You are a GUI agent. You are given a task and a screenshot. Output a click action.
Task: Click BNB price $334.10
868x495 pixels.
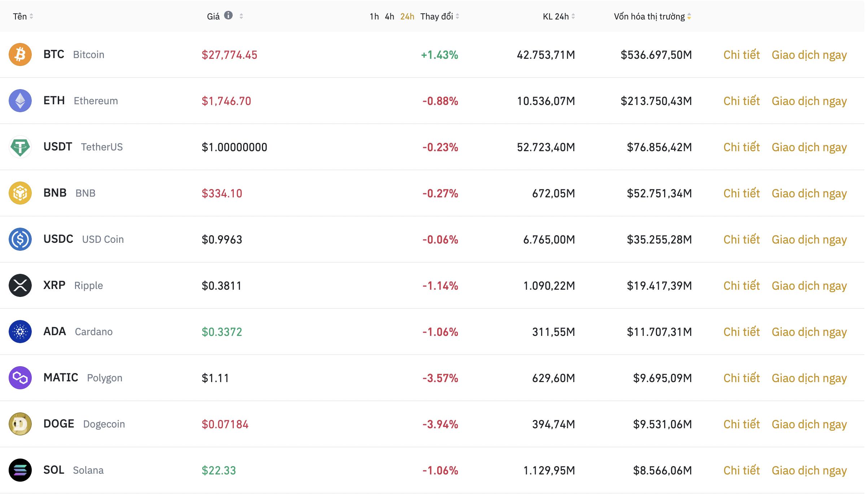tap(222, 193)
